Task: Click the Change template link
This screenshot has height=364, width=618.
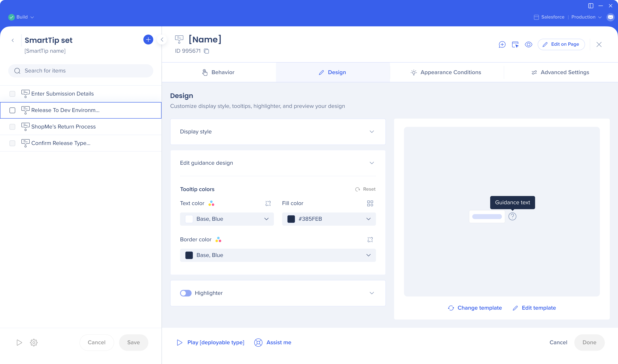Action: [x=475, y=308]
